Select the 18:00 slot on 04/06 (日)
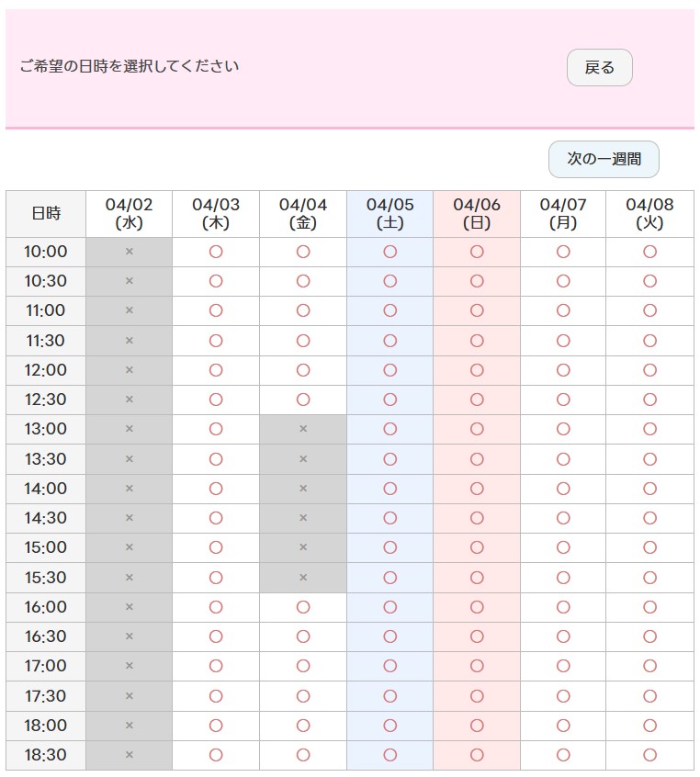The width and height of the screenshot is (700, 777). point(477,726)
